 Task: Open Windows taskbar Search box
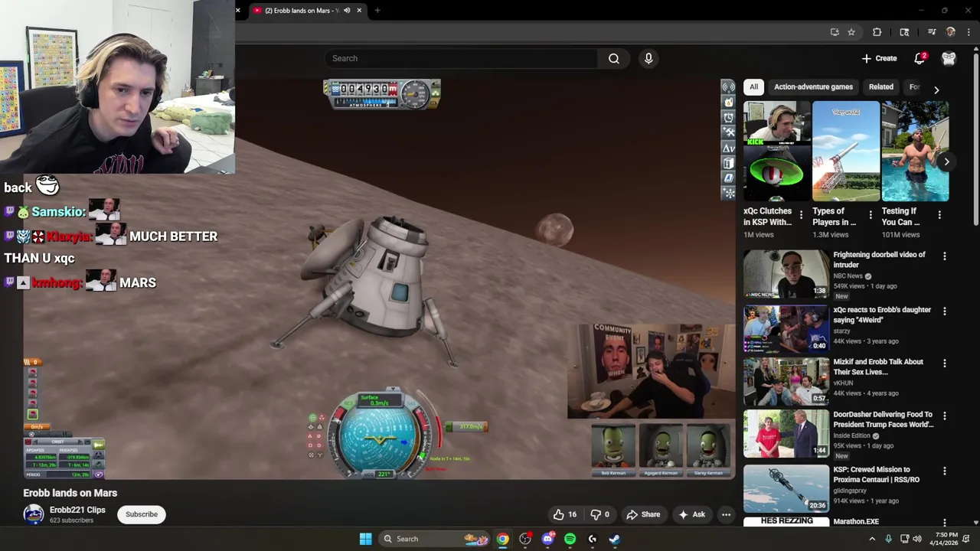435,539
